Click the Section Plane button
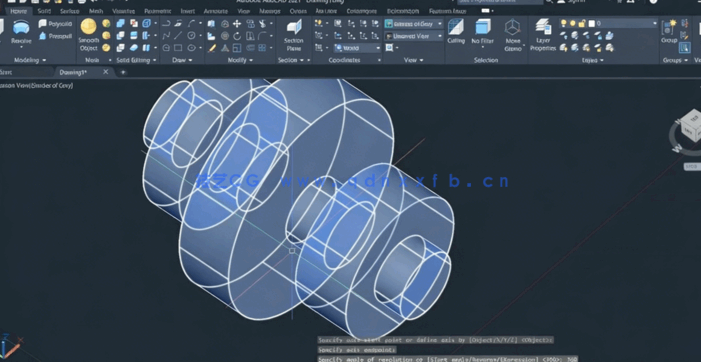The image size is (701, 362). click(294, 35)
